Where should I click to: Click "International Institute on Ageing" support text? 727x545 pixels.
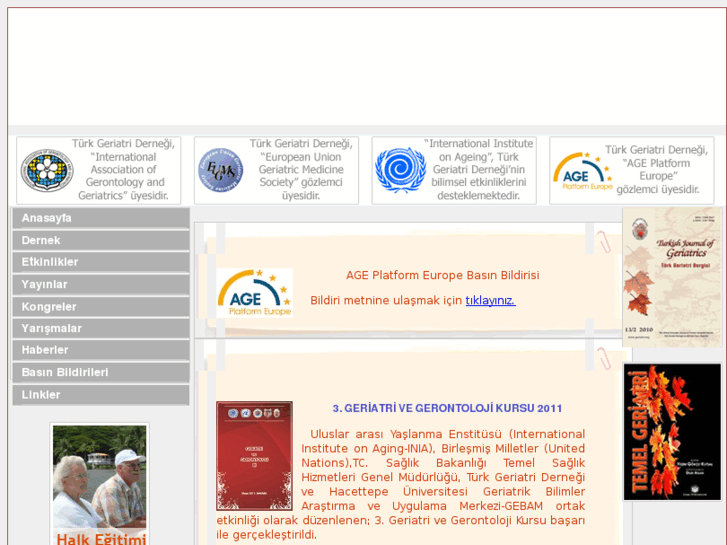(x=478, y=170)
